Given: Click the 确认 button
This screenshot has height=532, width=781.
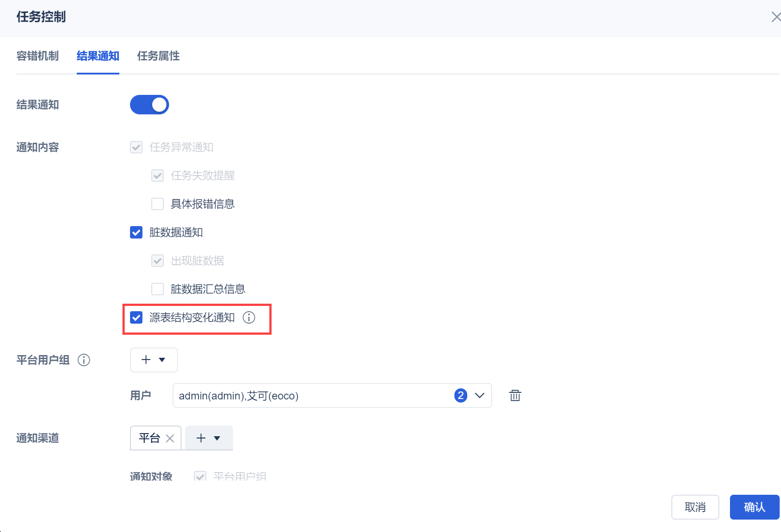Looking at the screenshot, I should pos(754,507).
